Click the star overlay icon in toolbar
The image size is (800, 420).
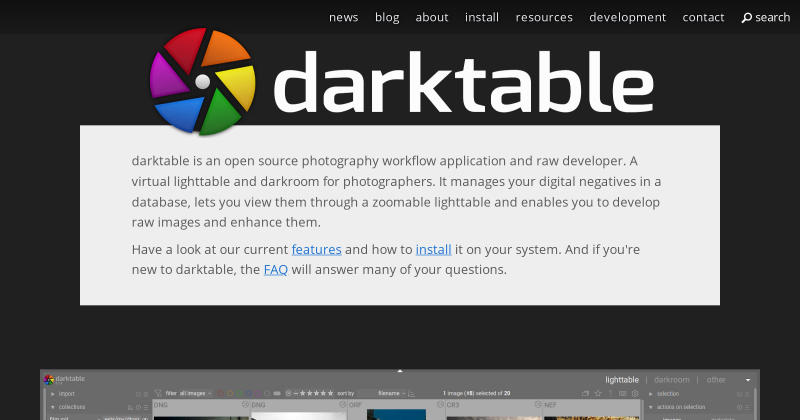(x=598, y=393)
